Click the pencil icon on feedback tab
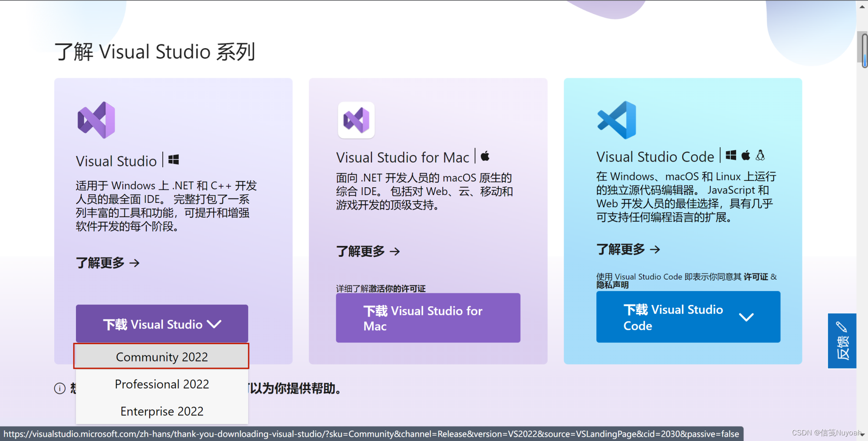 [x=842, y=327]
